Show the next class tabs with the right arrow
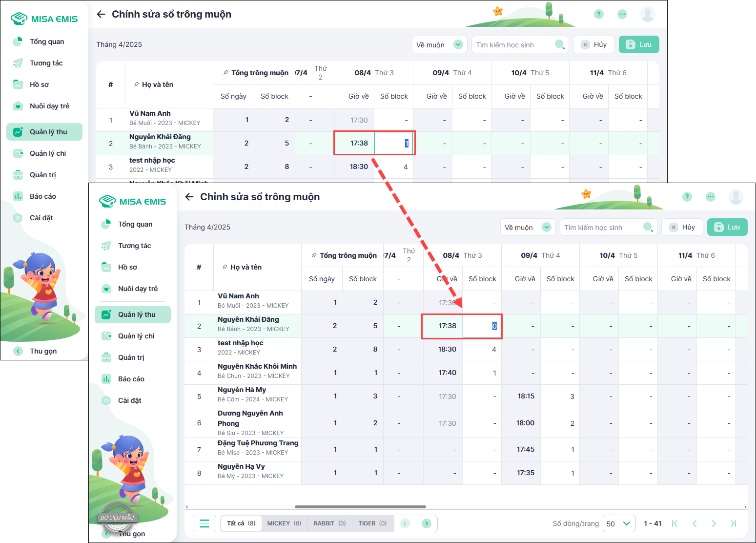 pyautogui.click(x=427, y=523)
